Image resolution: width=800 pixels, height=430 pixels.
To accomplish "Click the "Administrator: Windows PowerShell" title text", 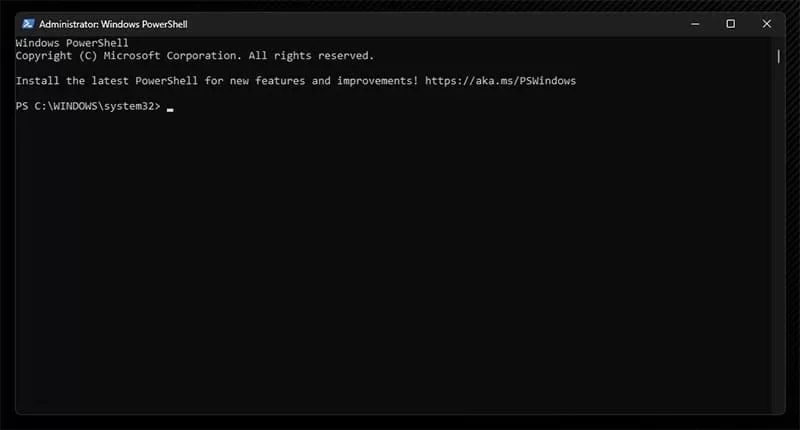I will (x=113, y=24).
